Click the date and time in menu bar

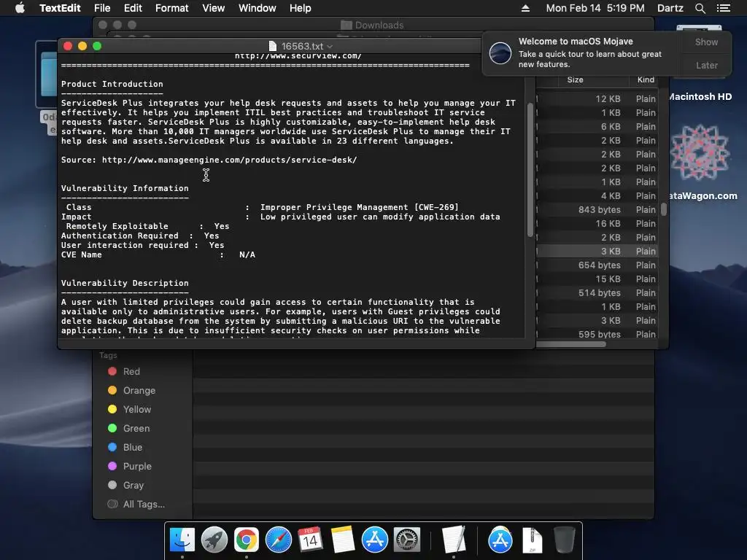click(x=595, y=8)
